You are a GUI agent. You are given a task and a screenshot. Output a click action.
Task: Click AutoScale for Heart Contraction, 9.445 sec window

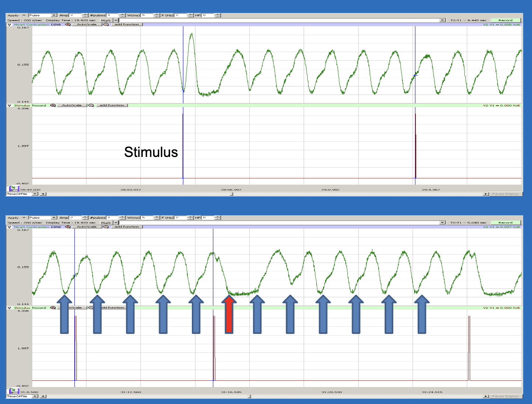(87, 24)
